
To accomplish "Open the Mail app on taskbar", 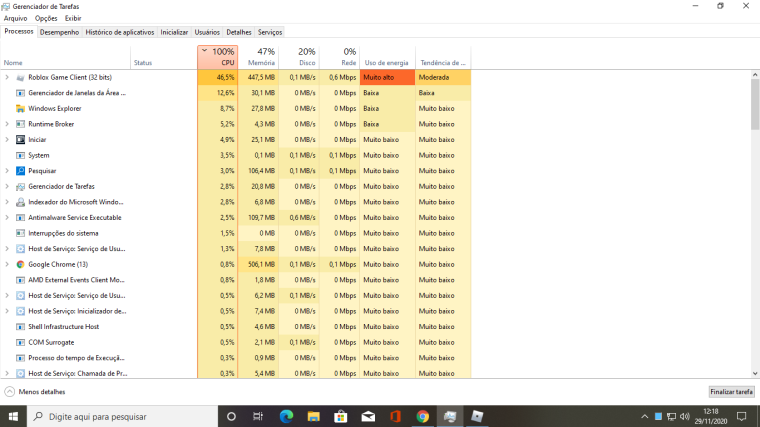I will [368, 416].
